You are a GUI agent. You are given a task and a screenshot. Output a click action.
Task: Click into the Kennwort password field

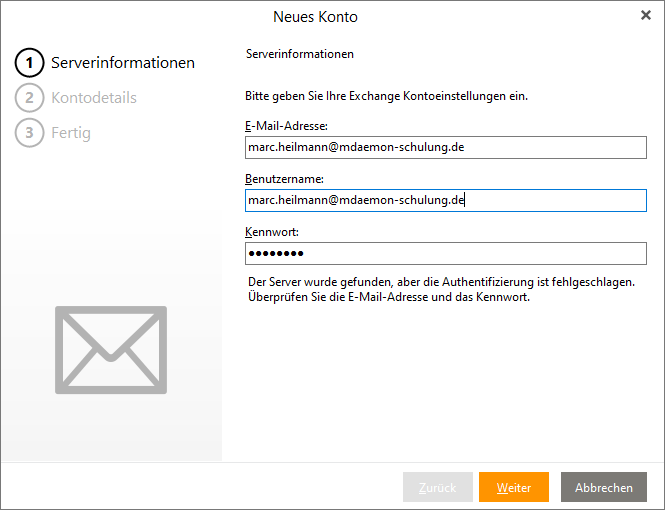[445, 253]
